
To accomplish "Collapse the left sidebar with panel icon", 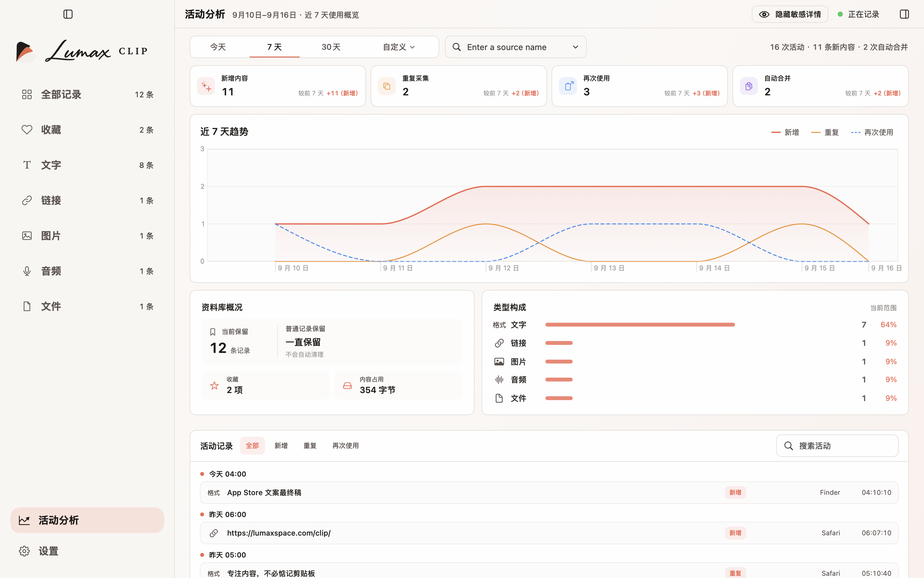I will 68,14.
